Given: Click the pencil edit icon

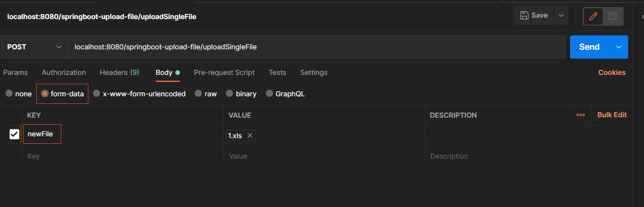Looking at the screenshot, I should tap(593, 16).
